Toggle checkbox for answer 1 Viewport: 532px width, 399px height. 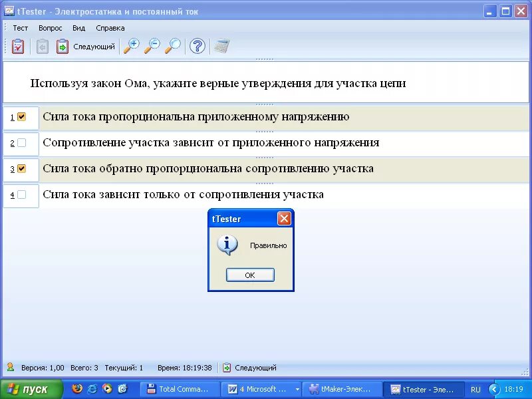coord(21,117)
